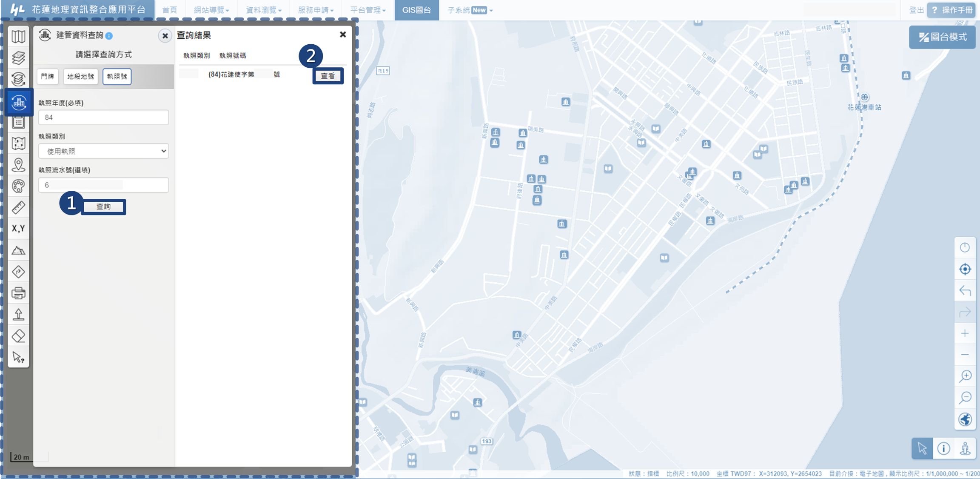Click the print map icon
Viewport: 980px width, 479px height.
18,293
